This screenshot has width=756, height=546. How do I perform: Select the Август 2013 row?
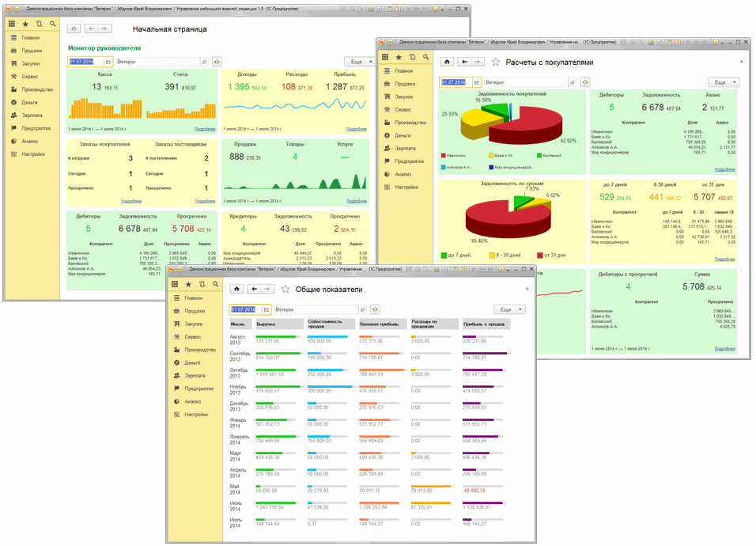point(369,339)
